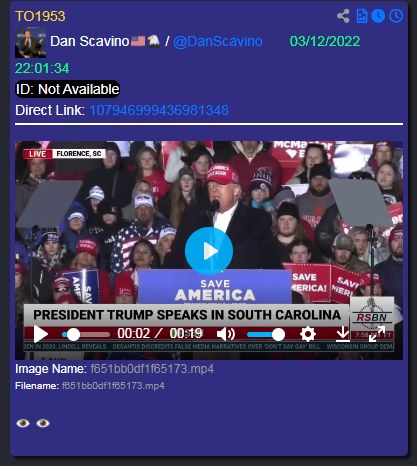This screenshot has width=417, height=466.
Task: Open video settings gear icon
Action: 308,334
